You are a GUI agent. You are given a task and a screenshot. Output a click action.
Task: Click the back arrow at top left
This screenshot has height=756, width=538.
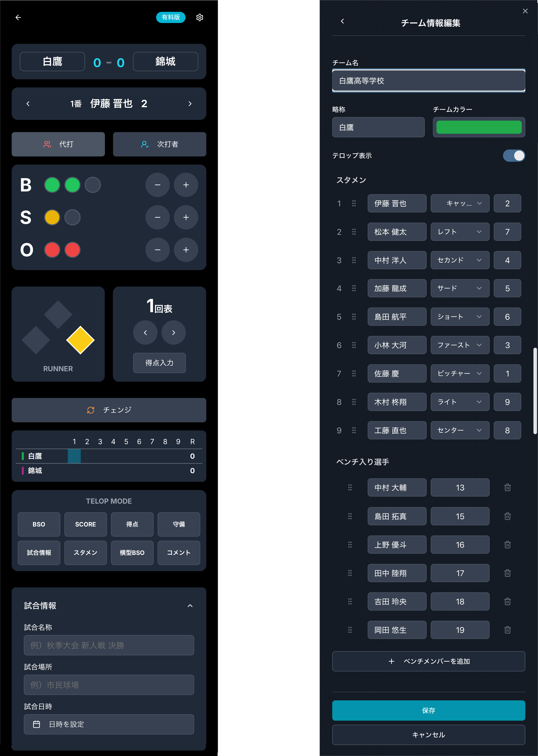(18, 17)
